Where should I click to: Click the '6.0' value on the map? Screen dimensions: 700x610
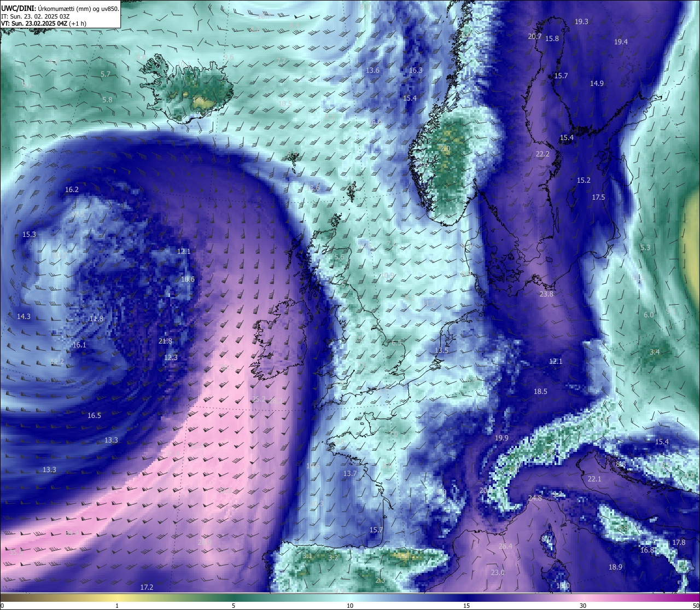[649, 315]
